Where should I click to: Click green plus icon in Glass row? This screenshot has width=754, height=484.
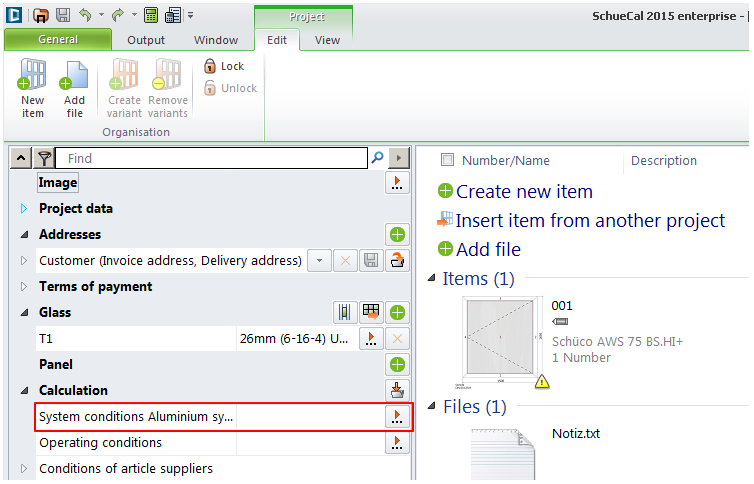pyautogui.click(x=397, y=313)
